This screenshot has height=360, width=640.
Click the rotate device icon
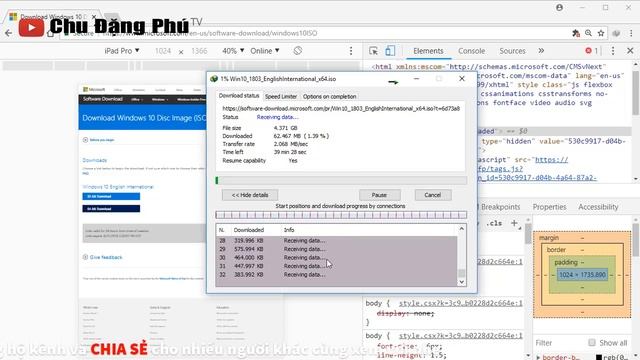click(x=298, y=51)
